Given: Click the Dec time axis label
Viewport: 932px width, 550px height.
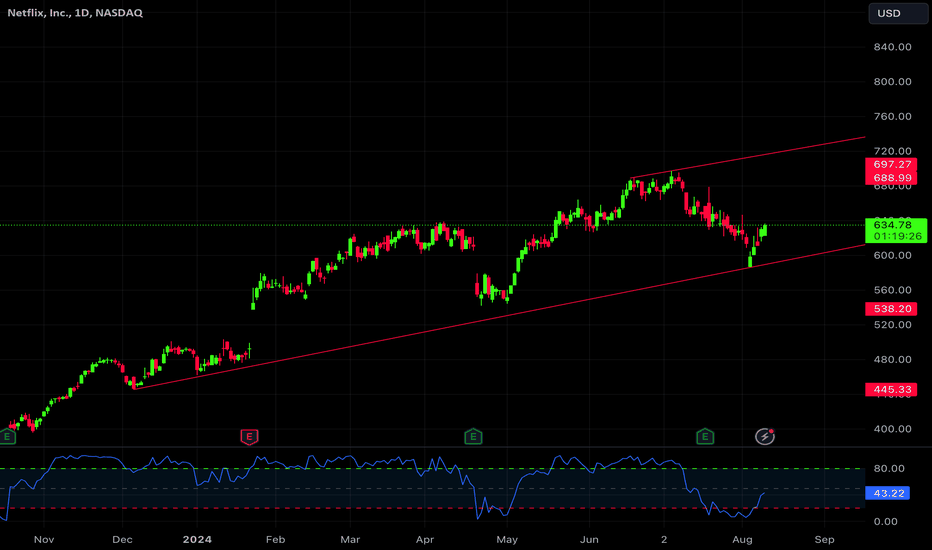Looking at the screenshot, I should [122, 539].
